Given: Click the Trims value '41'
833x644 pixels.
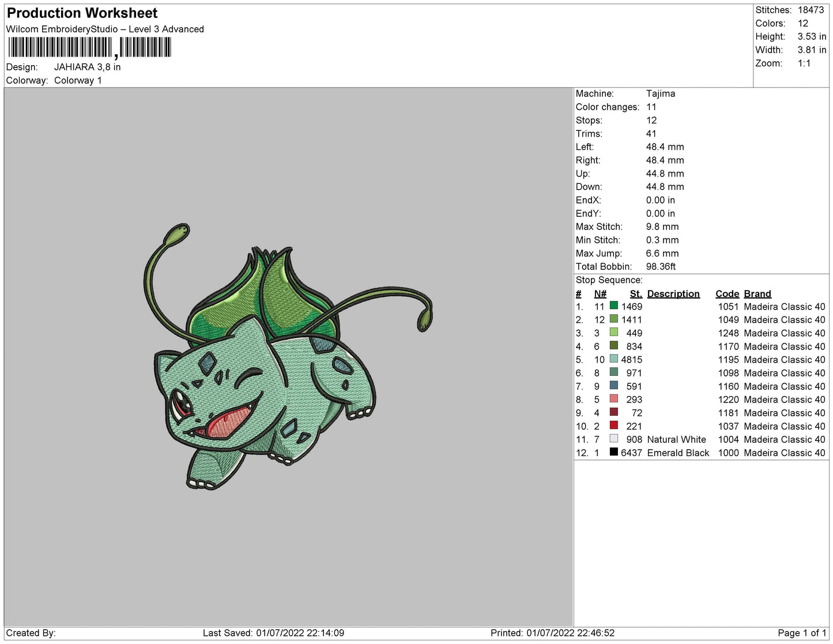Looking at the screenshot, I should pyautogui.click(x=651, y=133).
